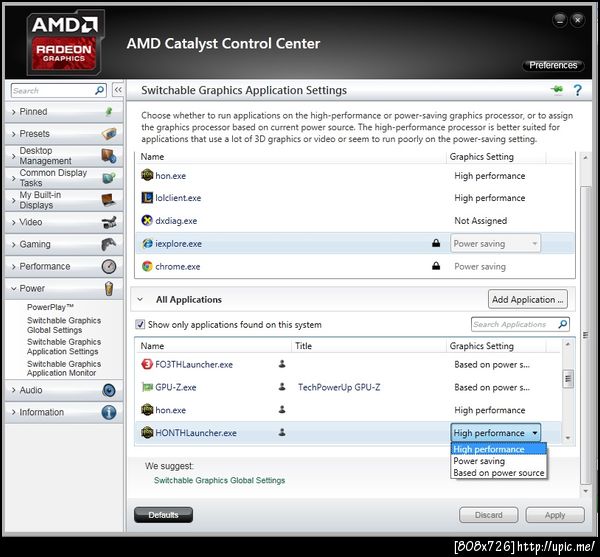Click the user icon beside FO3THLauncher.exe
The image size is (600, 557).
point(282,364)
